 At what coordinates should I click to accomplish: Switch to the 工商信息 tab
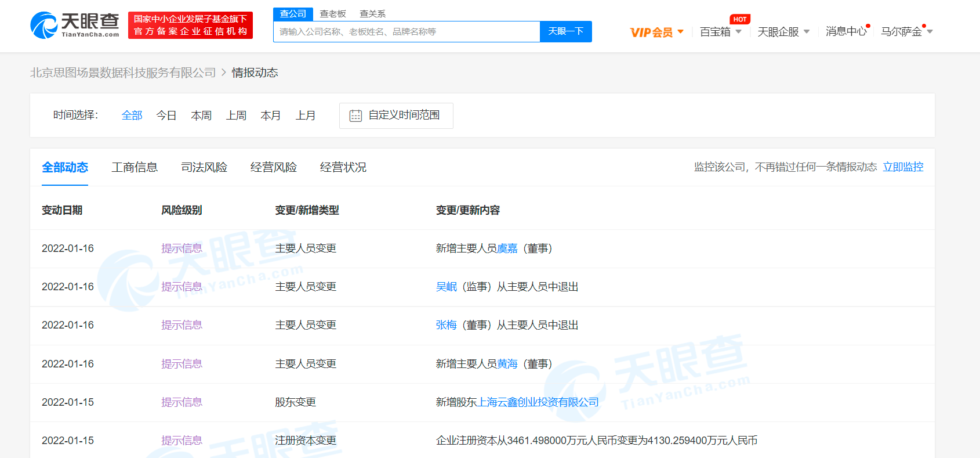click(x=135, y=167)
